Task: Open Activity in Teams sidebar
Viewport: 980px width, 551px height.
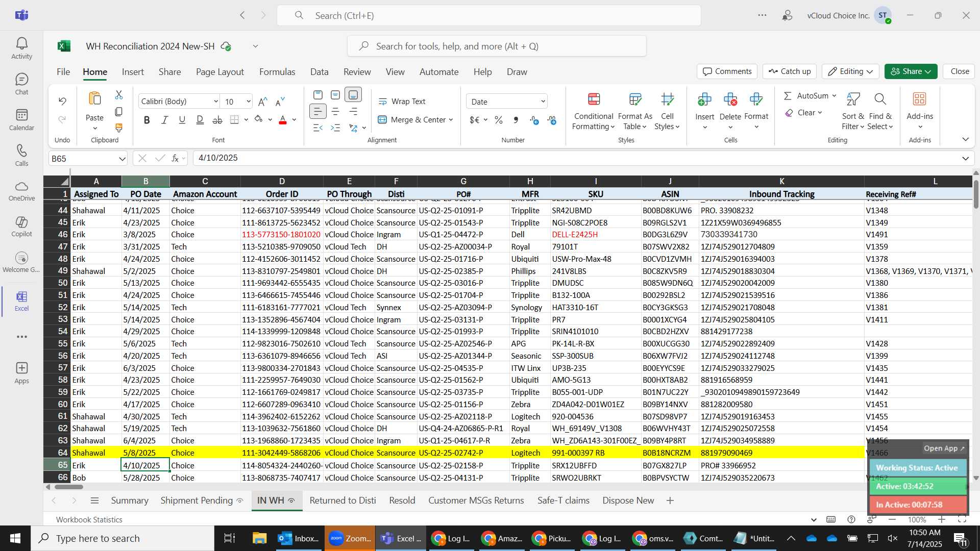Action: pos(21,48)
